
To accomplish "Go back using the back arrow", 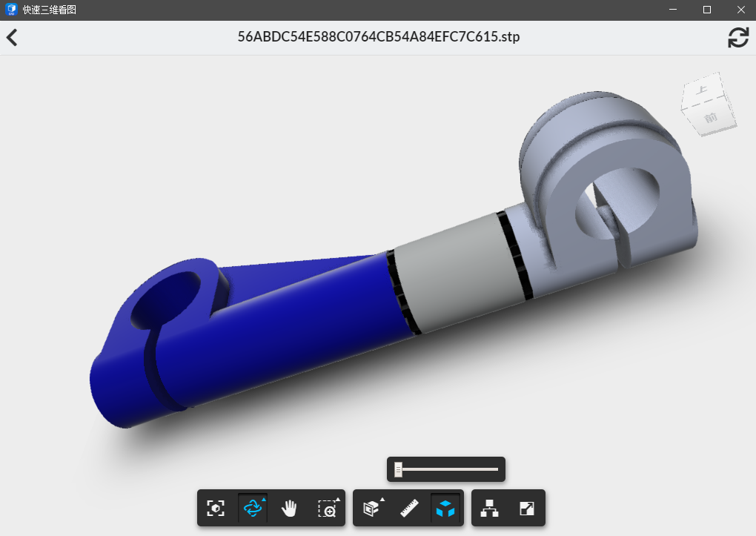I will click(x=11, y=36).
